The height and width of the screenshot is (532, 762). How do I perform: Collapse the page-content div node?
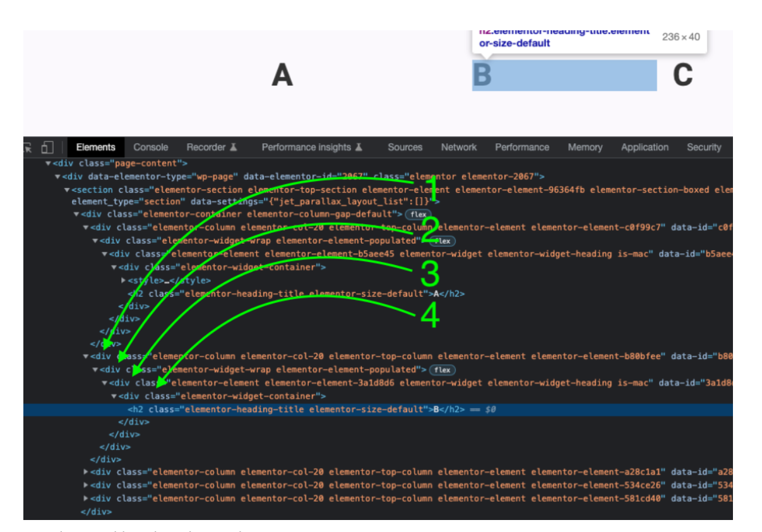48,163
